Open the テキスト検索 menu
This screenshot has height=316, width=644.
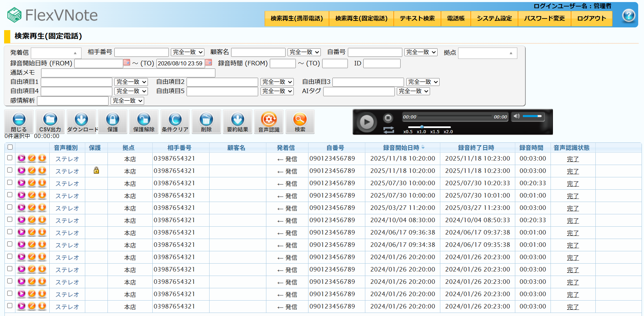tap(417, 18)
